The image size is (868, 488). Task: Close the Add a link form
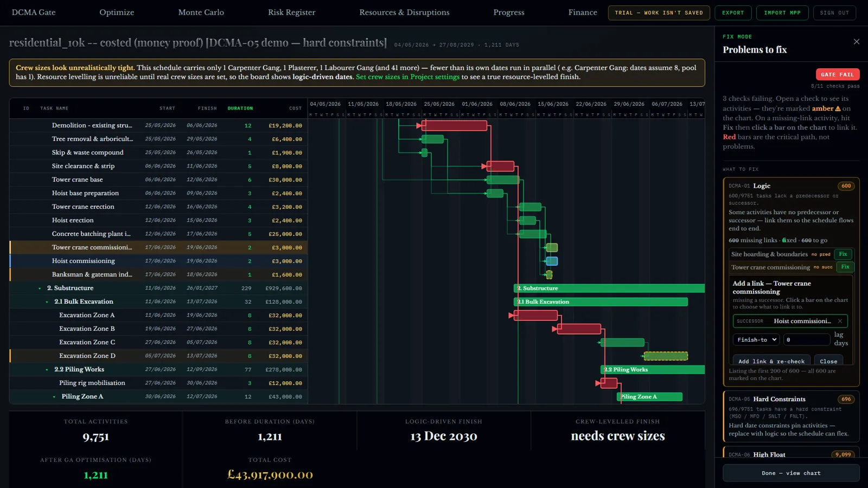pyautogui.click(x=828, y=361)
